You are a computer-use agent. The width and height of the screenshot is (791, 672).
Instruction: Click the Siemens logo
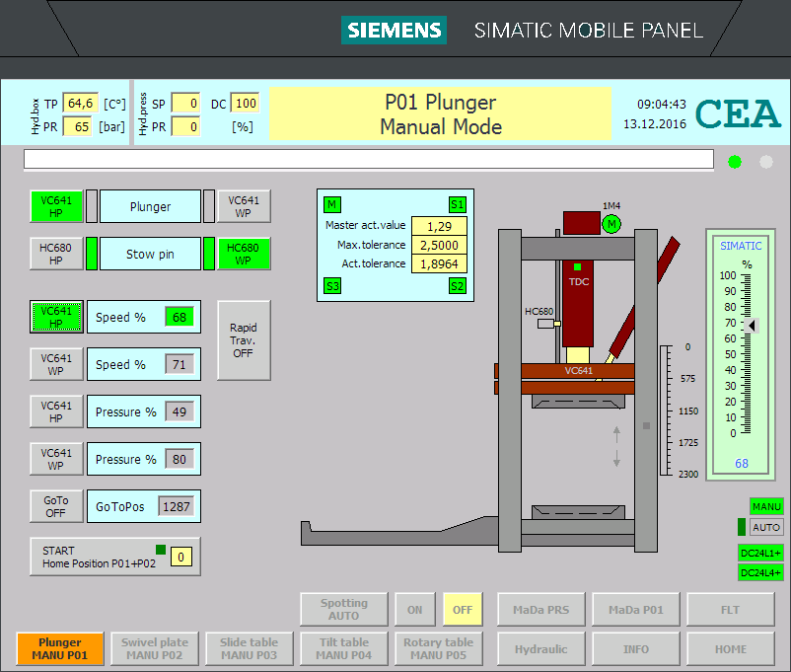coord(394,31)
